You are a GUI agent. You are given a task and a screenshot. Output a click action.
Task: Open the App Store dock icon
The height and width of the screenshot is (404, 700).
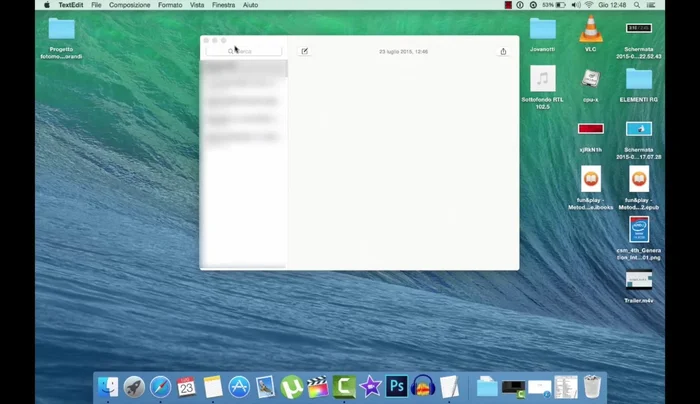239,387
